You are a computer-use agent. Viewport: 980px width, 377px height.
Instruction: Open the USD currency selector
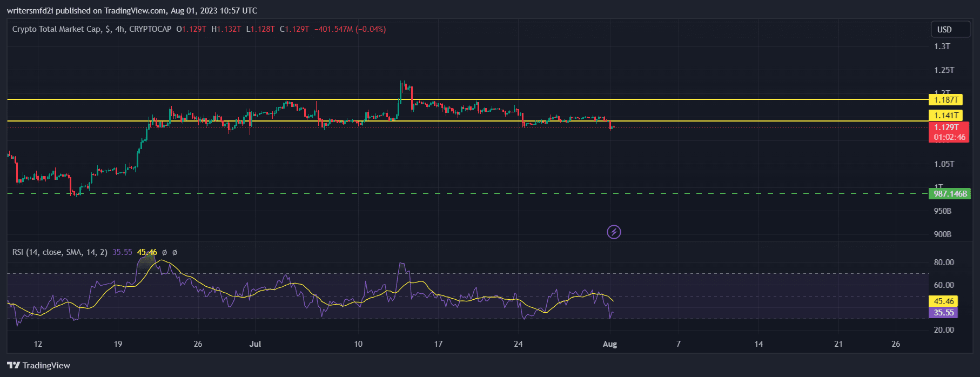pyautogui.click(x=950, y=30)
